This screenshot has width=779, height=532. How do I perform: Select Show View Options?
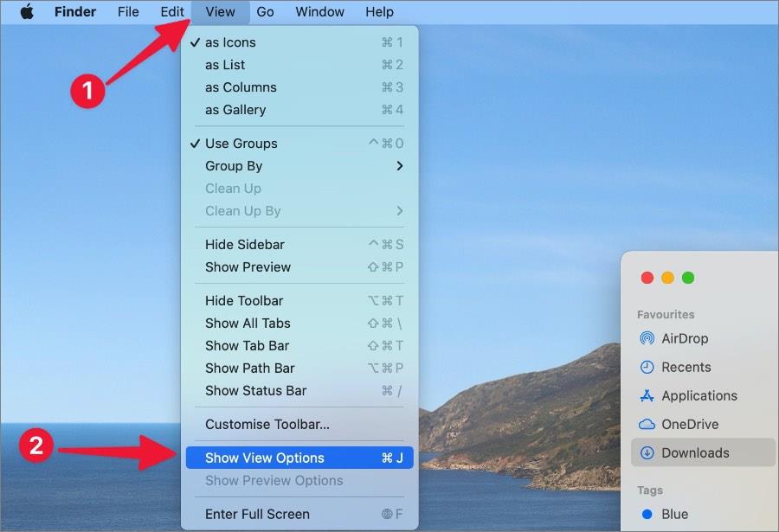pos(299,458)
